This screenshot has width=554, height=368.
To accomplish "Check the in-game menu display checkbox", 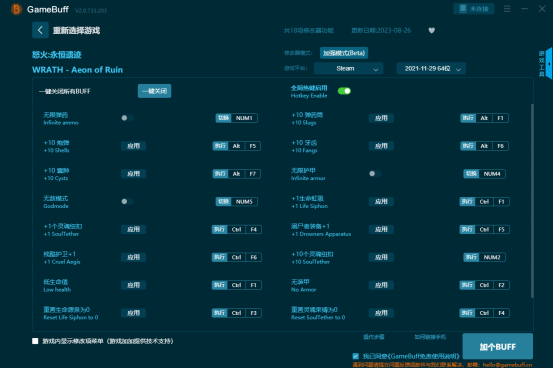I will click(35, 341).
